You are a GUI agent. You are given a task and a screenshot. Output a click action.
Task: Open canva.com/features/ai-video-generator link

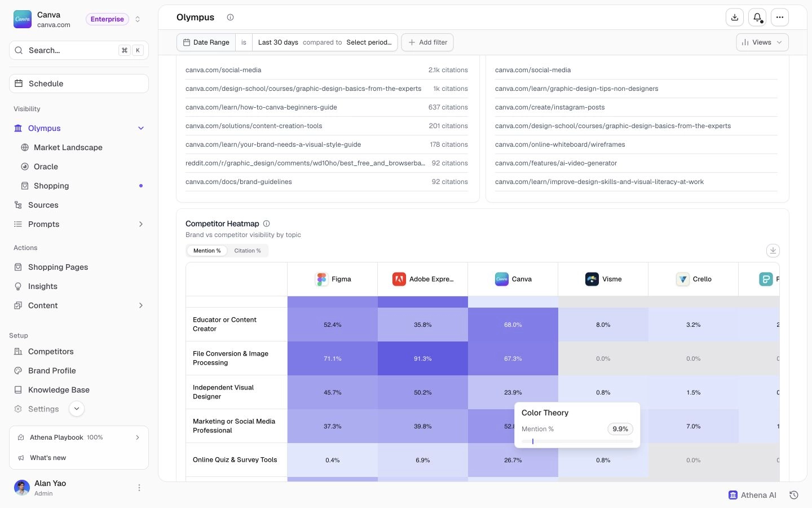point(556,163)
